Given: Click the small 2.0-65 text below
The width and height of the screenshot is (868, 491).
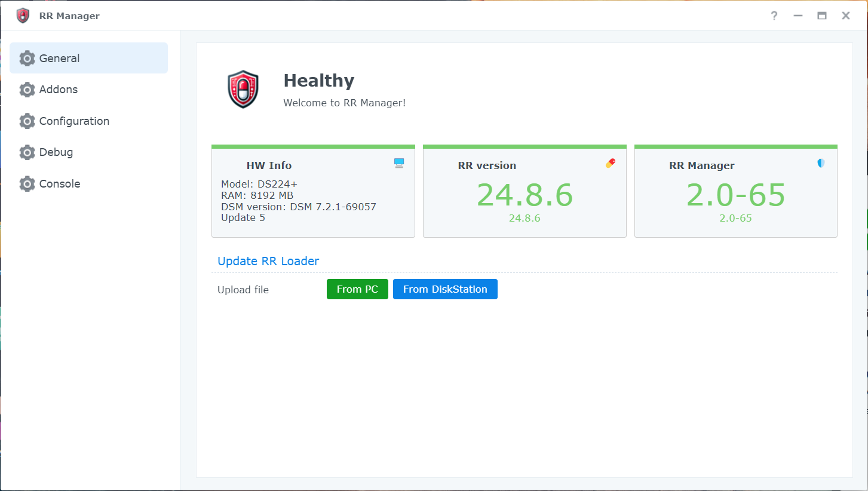Looking at the screenshot, I should (735, 218).
